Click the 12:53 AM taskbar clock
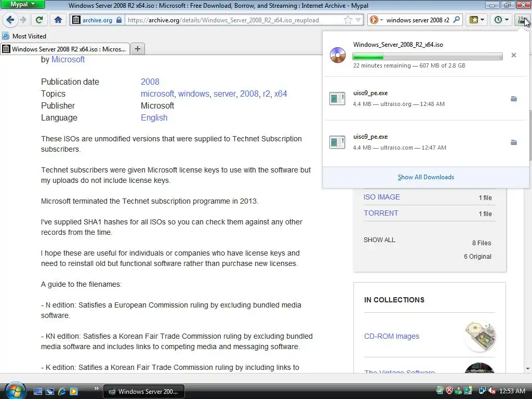Screen dimensions: 532x399 [x=512, y=391]
